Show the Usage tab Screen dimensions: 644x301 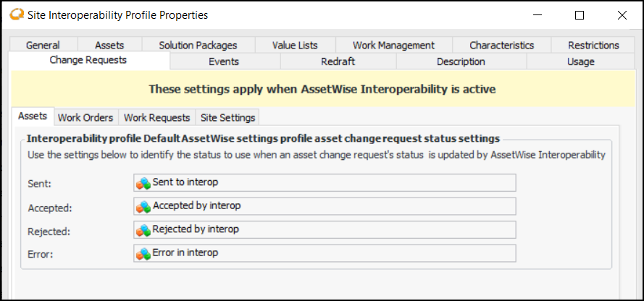(580, 62)
